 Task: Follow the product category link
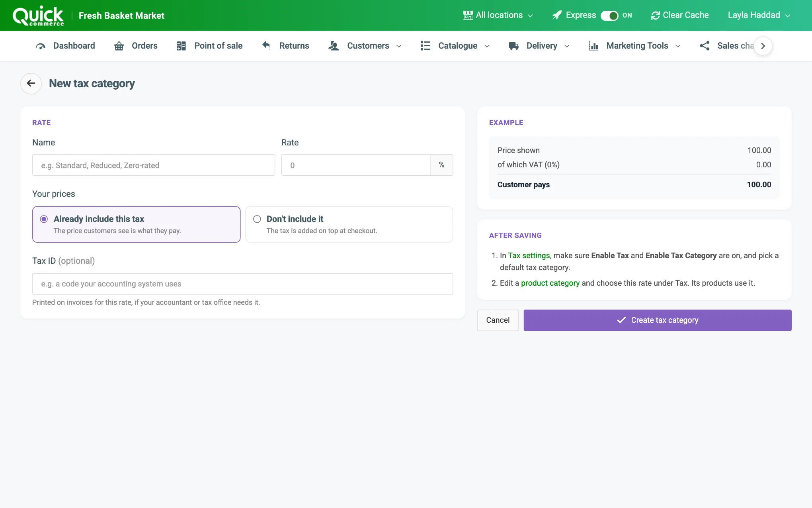click(550, 283)
